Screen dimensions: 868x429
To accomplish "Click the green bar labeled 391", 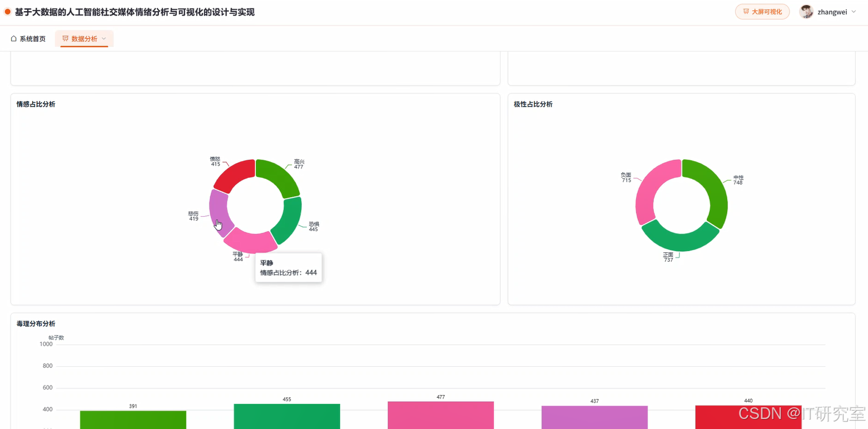I will coord(133,420).
